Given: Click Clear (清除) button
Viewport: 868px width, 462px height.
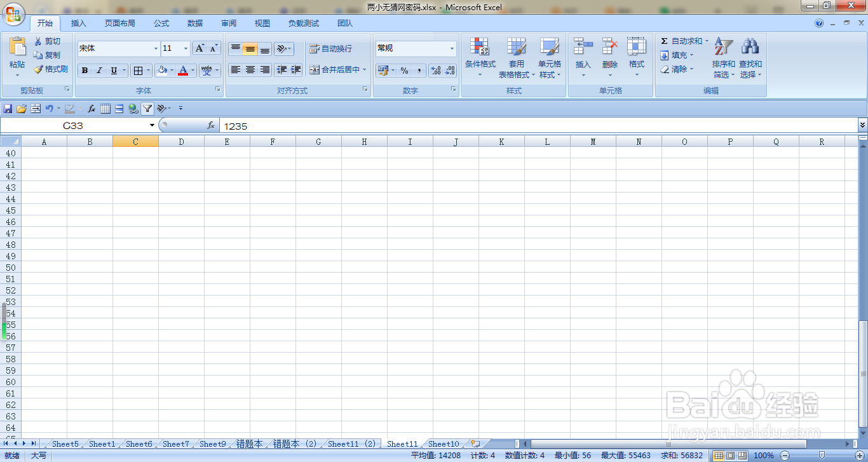Looking at the screenshot, I should [676, 69].
